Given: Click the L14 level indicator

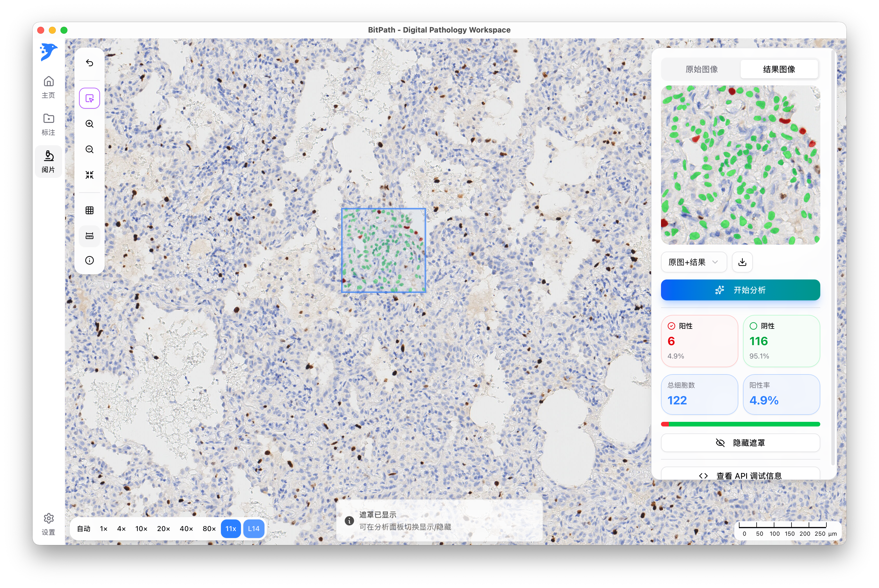Looking at the screenshot, I should coord(253,528).
